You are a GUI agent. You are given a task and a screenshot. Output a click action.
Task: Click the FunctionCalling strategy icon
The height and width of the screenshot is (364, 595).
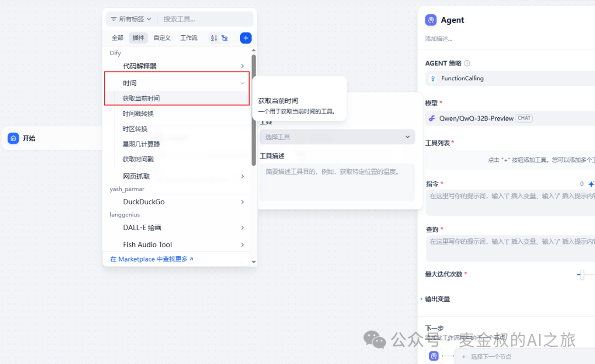point(432,79)
